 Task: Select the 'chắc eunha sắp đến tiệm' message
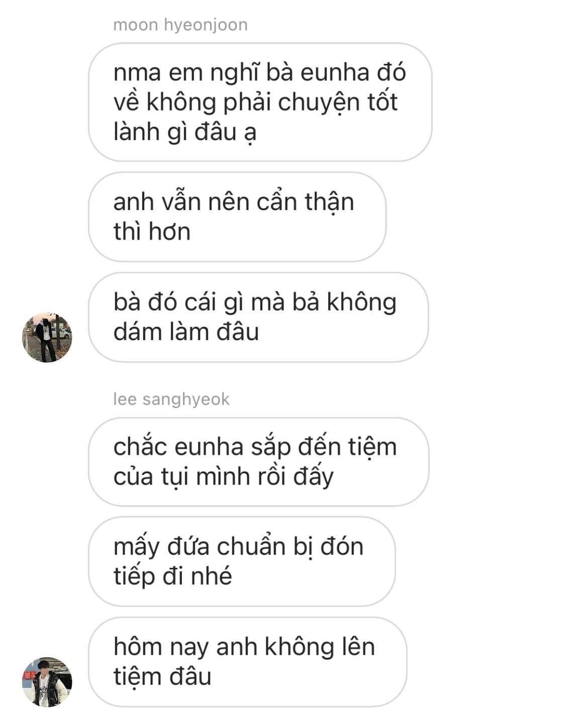[x=259, y=462]
